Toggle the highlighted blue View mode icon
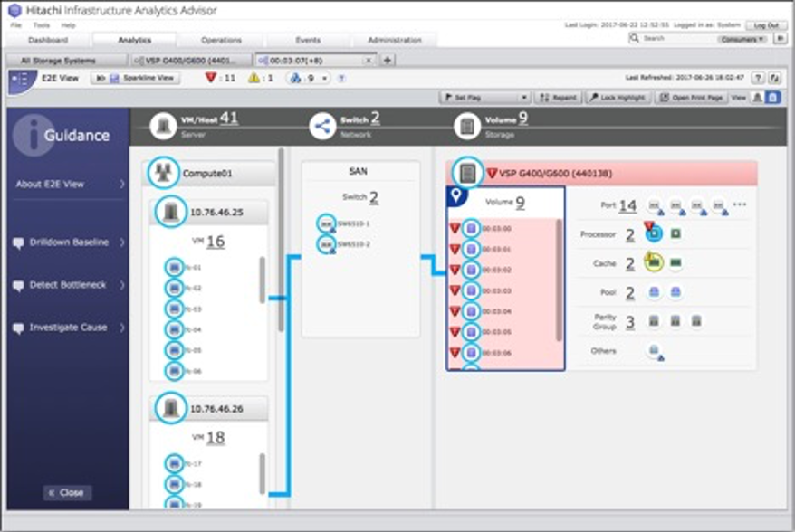 point(772,98)
